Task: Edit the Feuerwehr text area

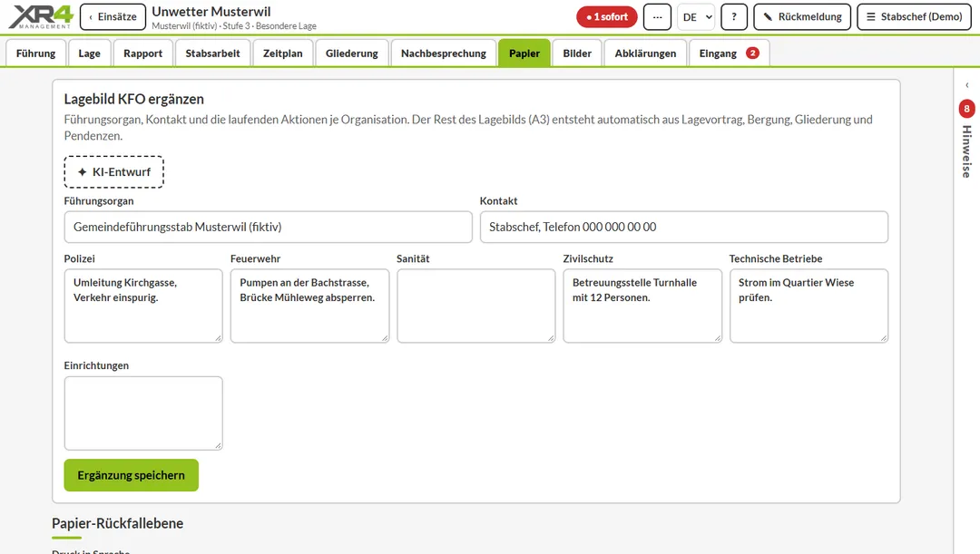Action: tap(309, 306)
